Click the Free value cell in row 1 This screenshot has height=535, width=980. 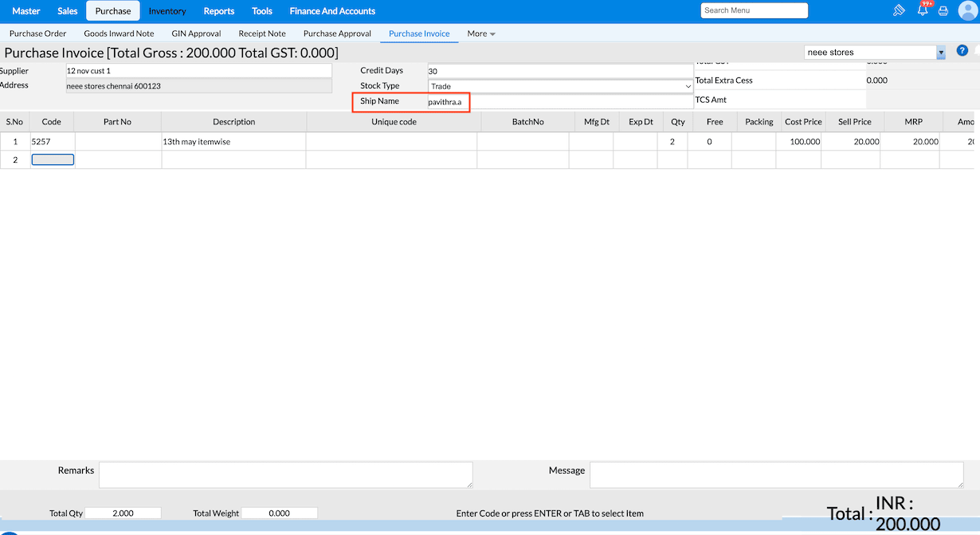[709, 141]
